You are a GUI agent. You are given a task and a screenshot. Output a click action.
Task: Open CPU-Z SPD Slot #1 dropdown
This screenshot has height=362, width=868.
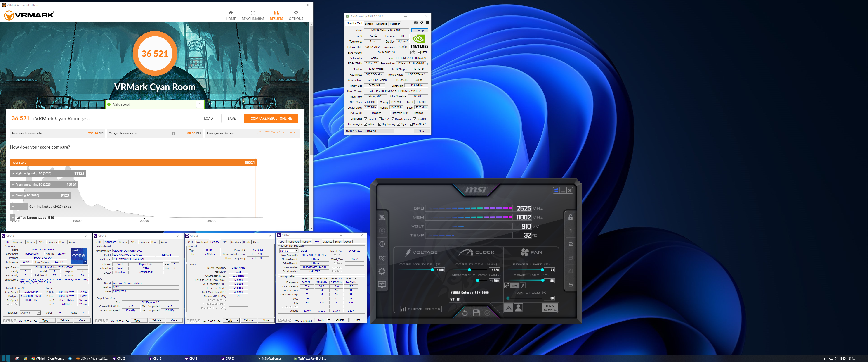(x=289, y=251)
